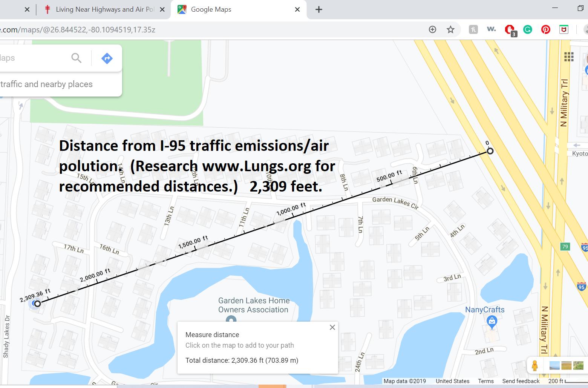Open directions with the blue arrow icon
Viewport: 588px width, 388px height.
pos(107,58)
